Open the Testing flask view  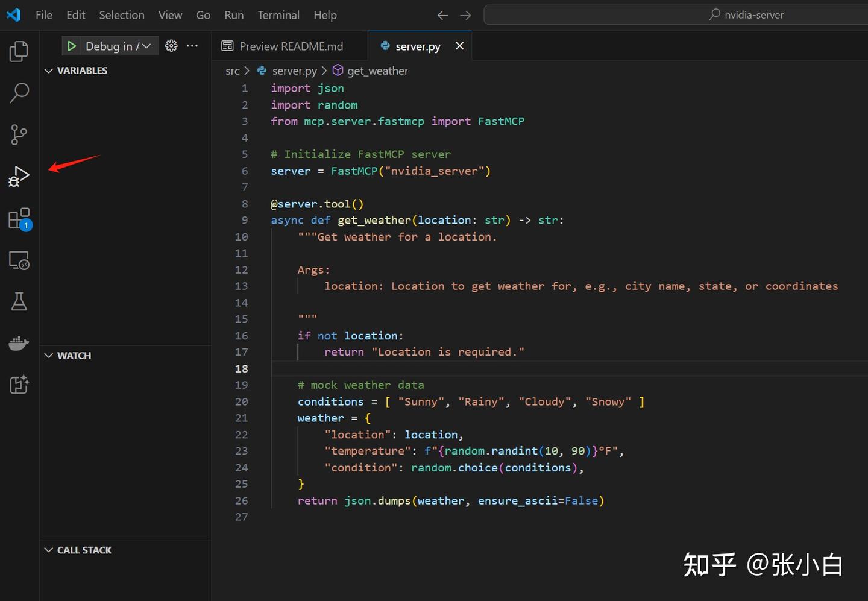[19, 301]
